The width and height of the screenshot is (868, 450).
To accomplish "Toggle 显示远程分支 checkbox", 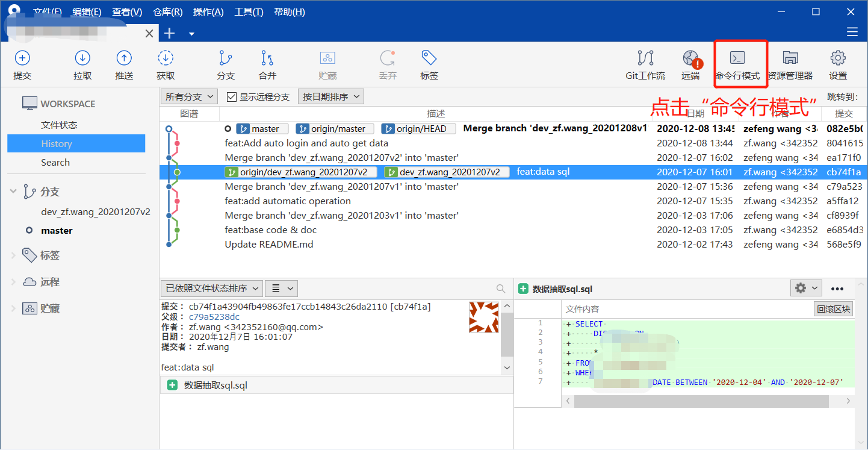I will pos(232,96).
